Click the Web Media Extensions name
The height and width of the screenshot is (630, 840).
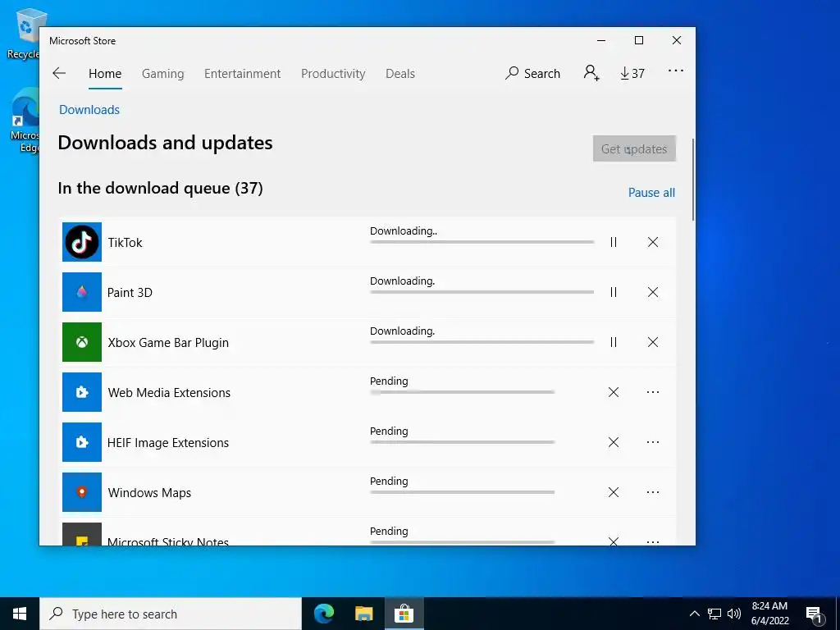(169, 393)
